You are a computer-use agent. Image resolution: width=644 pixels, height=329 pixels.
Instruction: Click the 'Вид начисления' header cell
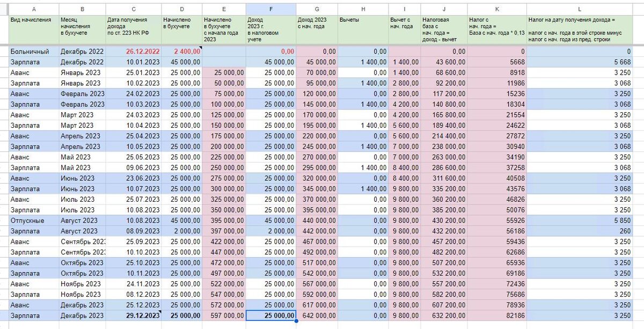(34, 30)
